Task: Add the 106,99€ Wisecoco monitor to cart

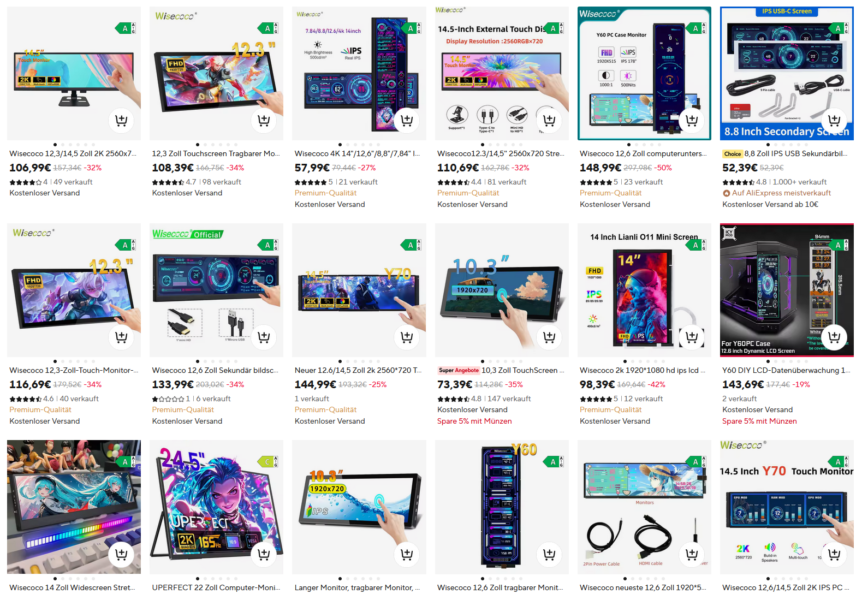Action: tap(121, 120)
